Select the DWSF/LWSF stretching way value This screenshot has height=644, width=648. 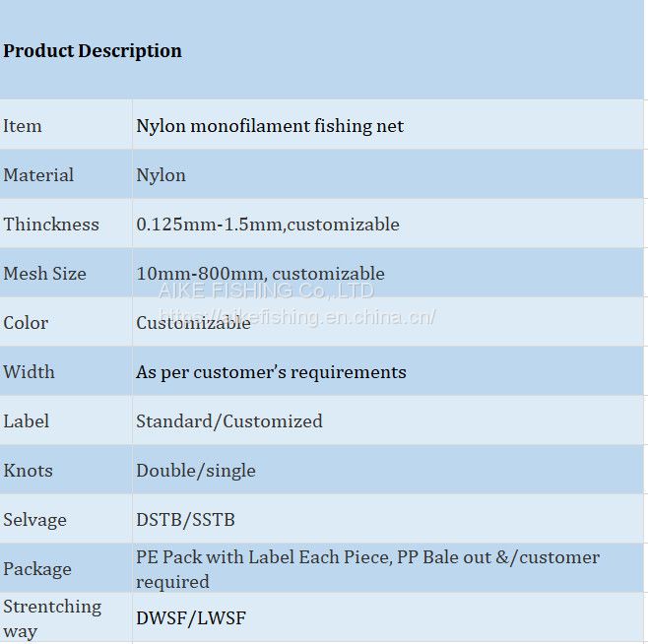191,618
